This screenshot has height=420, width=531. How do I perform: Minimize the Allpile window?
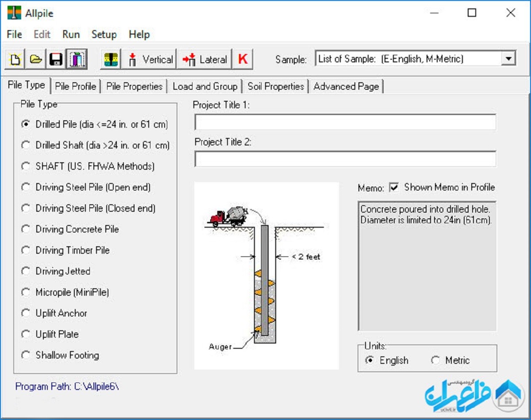pos(434,13)
